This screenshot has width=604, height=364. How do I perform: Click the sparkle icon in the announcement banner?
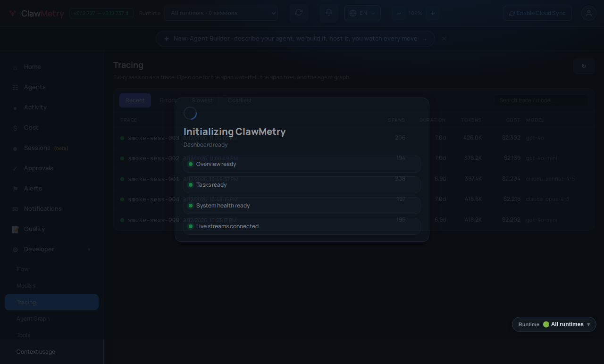click(x=167, y=39)
